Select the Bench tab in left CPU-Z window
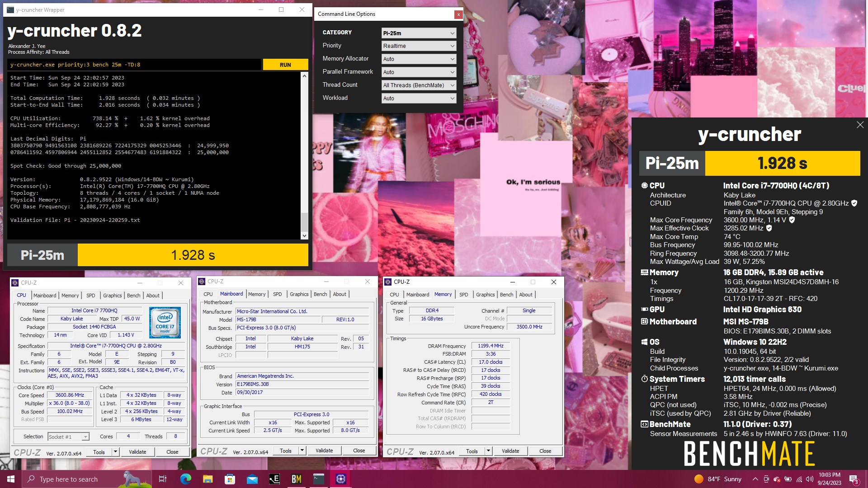 [133, 296]
